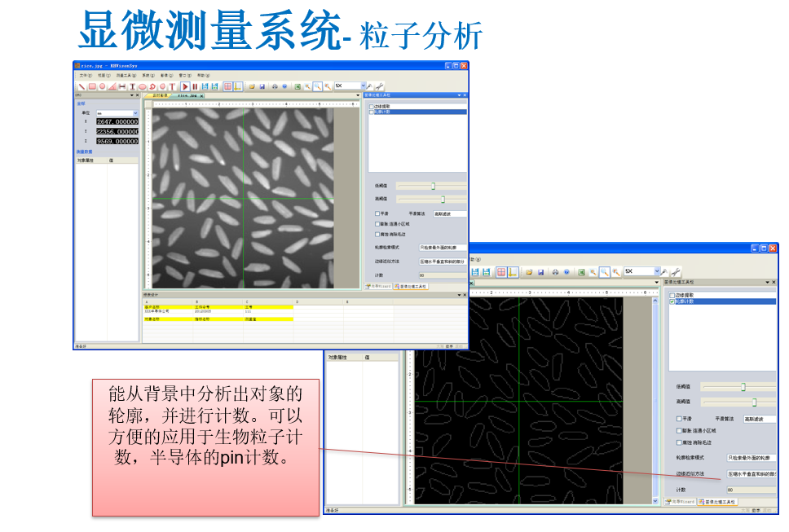Screen dimensions: 789x532
Task: Select the rectangle measurement tool in rice.jpg window
Action: (x=92, y=86)
